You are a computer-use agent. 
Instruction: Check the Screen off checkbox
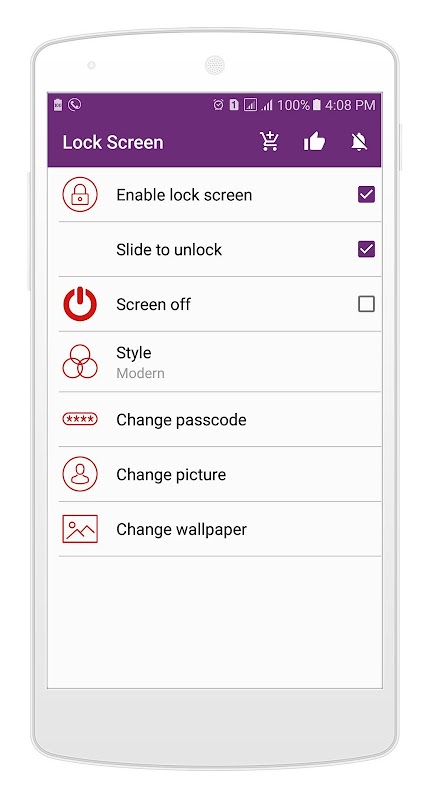pyautogui.click(x=366, y=304)
